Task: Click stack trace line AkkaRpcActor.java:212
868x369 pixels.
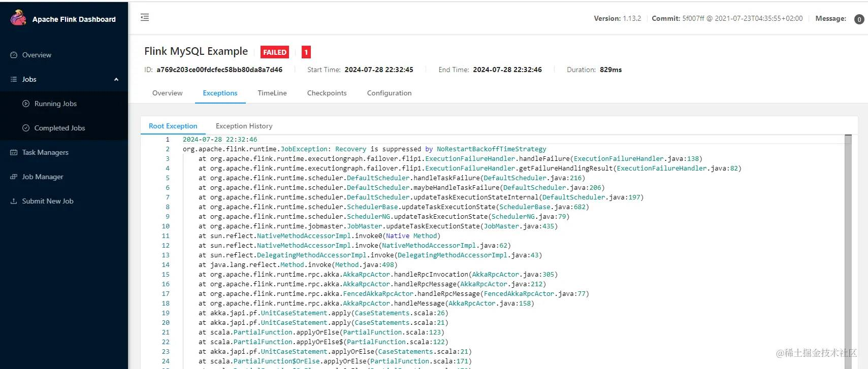Action: (372, 284)
